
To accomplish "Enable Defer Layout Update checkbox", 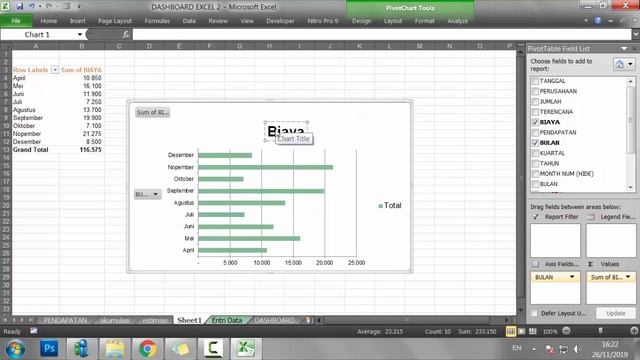I will (534, 313).
